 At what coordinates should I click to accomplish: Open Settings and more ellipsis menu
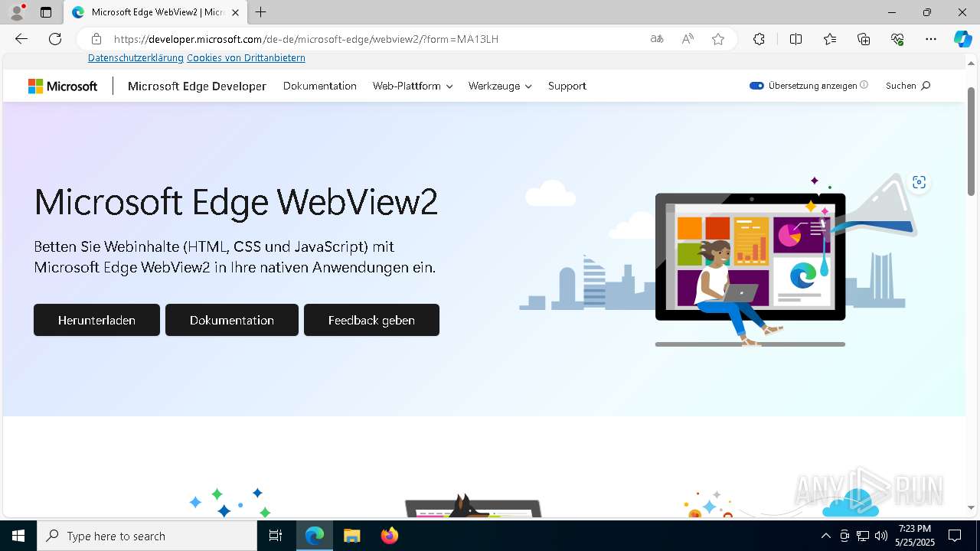point(931,39)
